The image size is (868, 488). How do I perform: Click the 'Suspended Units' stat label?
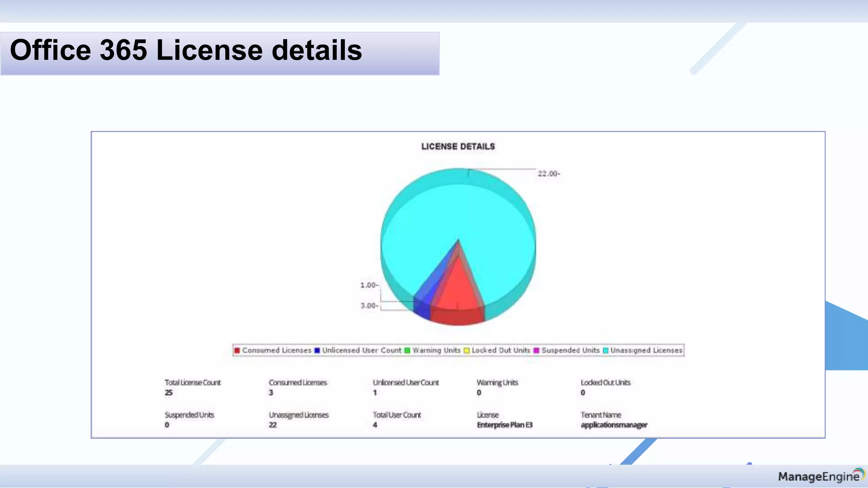tap(189, 415)
